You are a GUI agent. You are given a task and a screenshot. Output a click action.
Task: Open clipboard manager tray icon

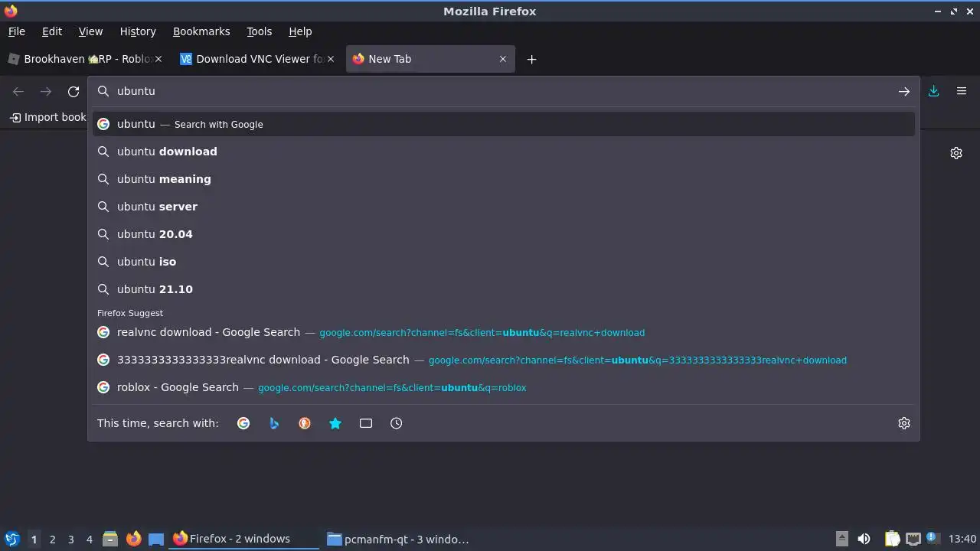892,539
